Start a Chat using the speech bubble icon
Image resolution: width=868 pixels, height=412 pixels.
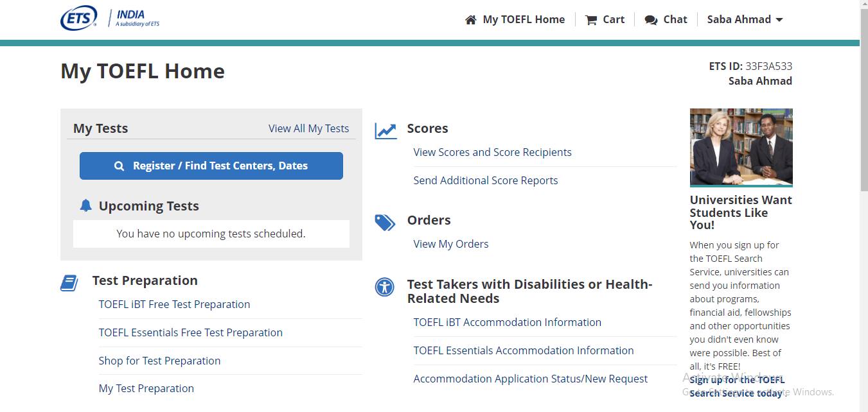click(649, 19)
